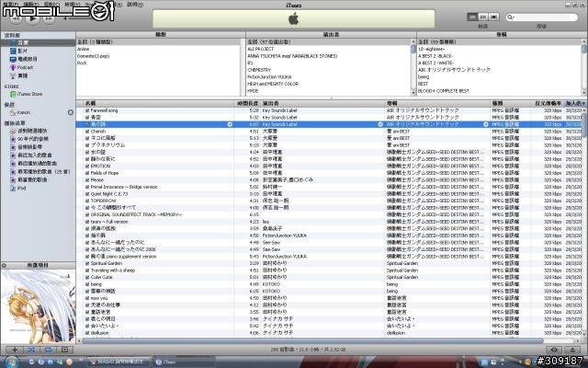588x368 pixels.
Task: Open the 90 年代的音樂 smart playlist
Action: [x=33, y=139]
